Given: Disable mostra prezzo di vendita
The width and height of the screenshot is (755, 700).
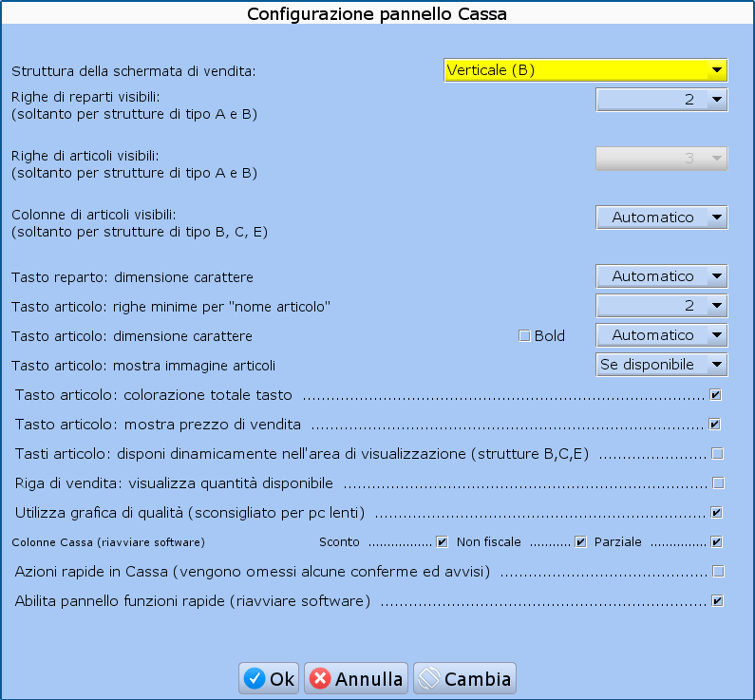Looking at the screenshot, I should (716, 424).
